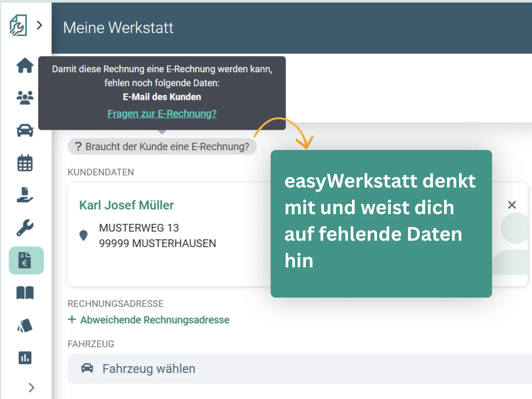Open the hand holding document icon

coord(25,195)
